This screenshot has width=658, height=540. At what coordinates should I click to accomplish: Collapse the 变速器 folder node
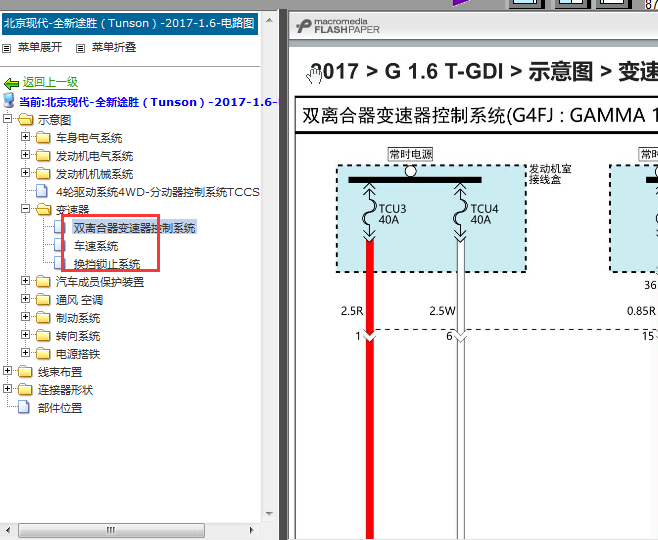26,210
